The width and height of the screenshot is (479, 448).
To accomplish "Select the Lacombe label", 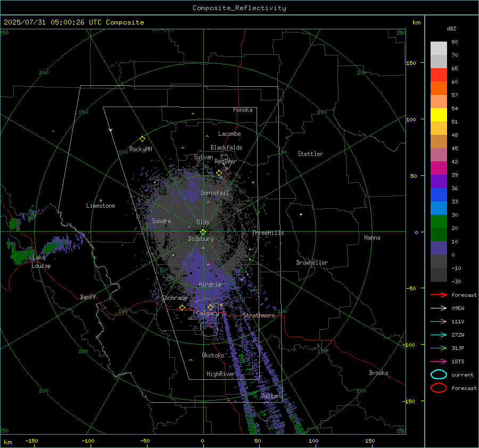I will (x=229, y=134).
